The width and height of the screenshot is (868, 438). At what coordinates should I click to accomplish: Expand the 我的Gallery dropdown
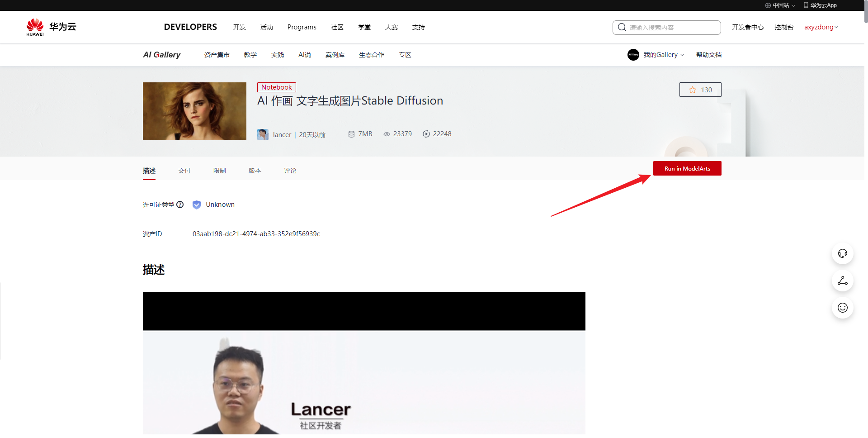point(664,55)
